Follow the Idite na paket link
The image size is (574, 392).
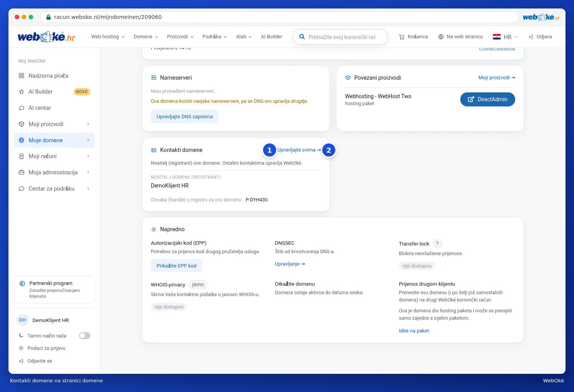click(414, 331)
